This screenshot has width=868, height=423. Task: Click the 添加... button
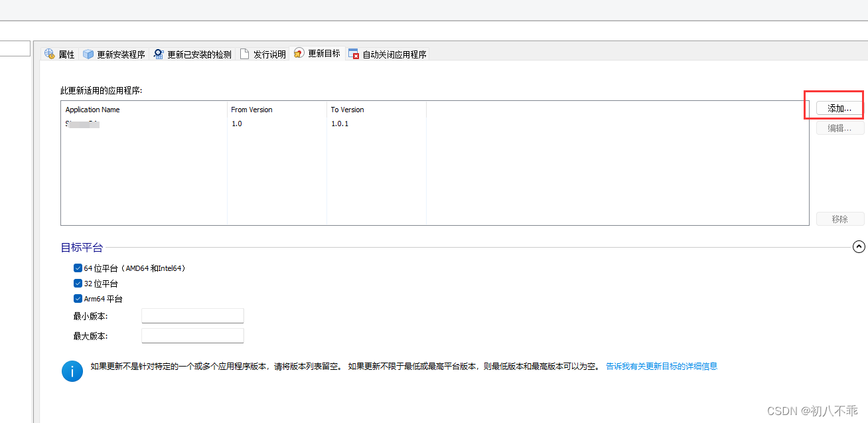pos(839,108)
